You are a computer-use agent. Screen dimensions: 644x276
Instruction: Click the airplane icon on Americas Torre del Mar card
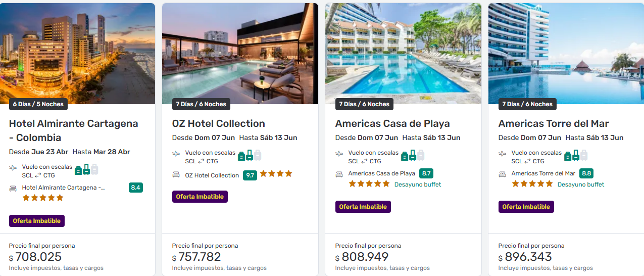tap(502, 154)
